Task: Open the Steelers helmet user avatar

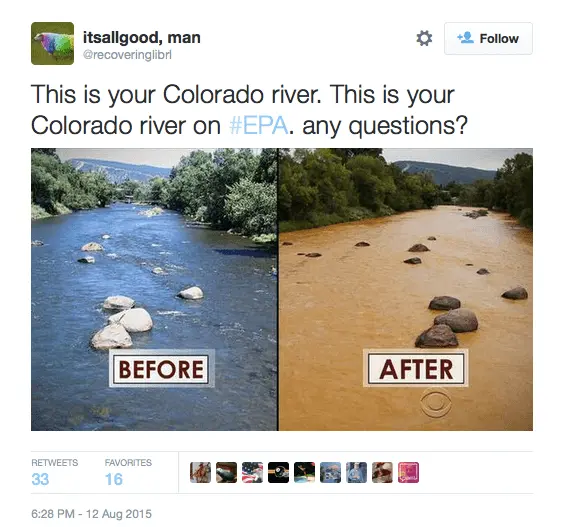Action: click(x=278, y=472)
